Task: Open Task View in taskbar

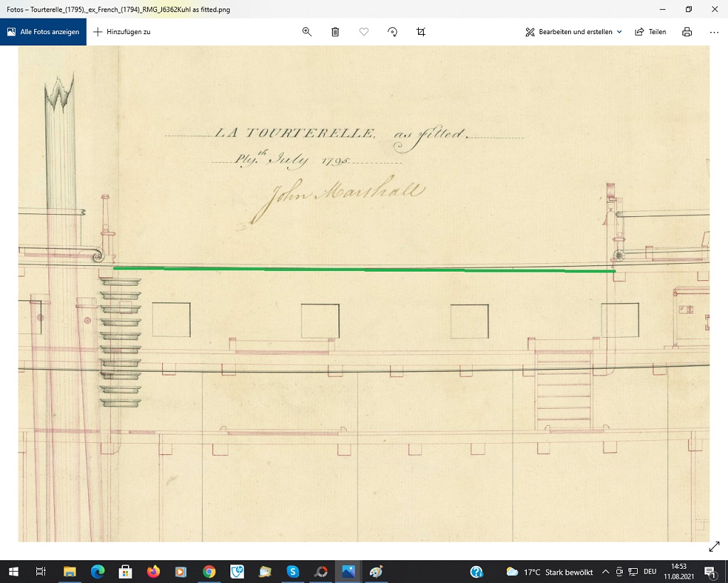Action: [x=41, y=572]
